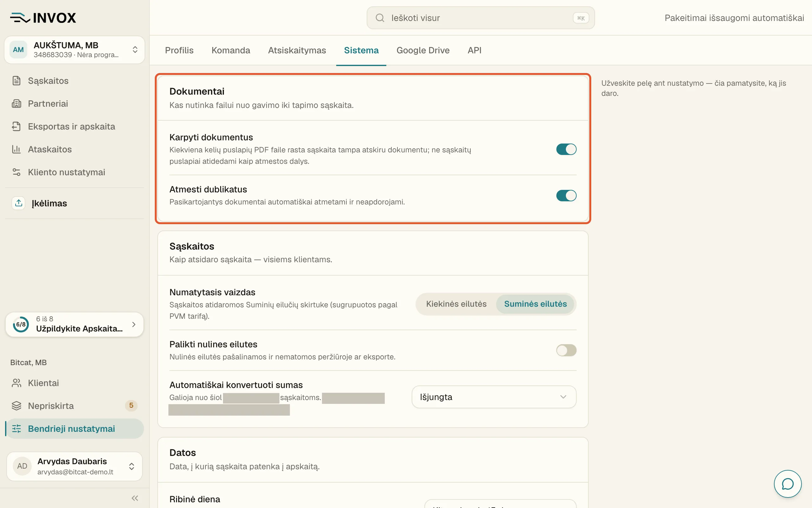Collapse the sidebar with double chevron
The width and height of the screenshot is (812, 508).
click(x=135, y=498)
